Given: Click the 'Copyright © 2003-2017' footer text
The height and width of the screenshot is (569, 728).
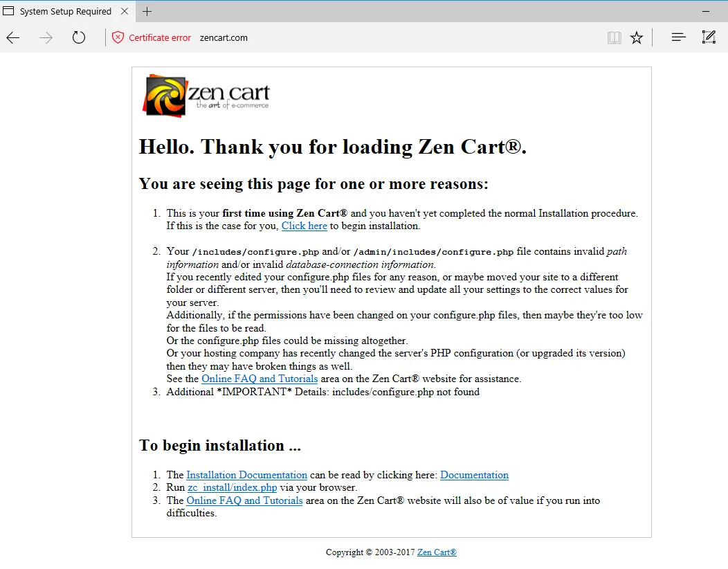Looking at the screenshot, I should click(x=370, y=552).
